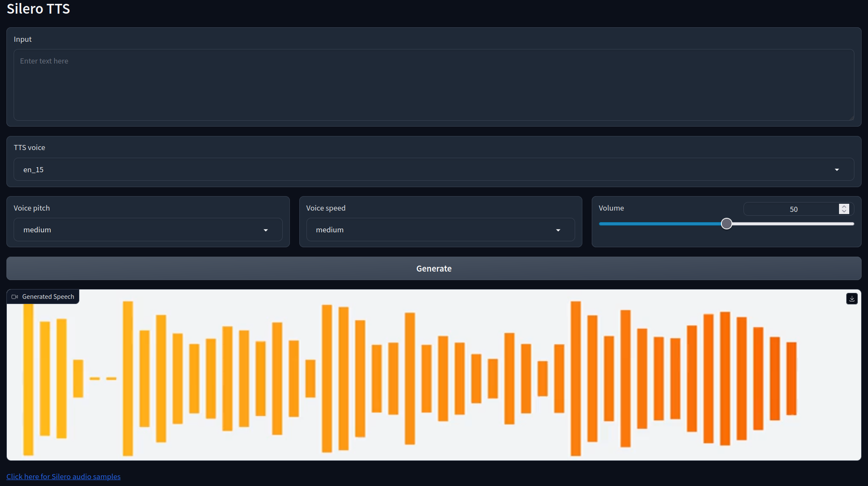Click the tallest orange waveform bar near right

click(576, 379)
